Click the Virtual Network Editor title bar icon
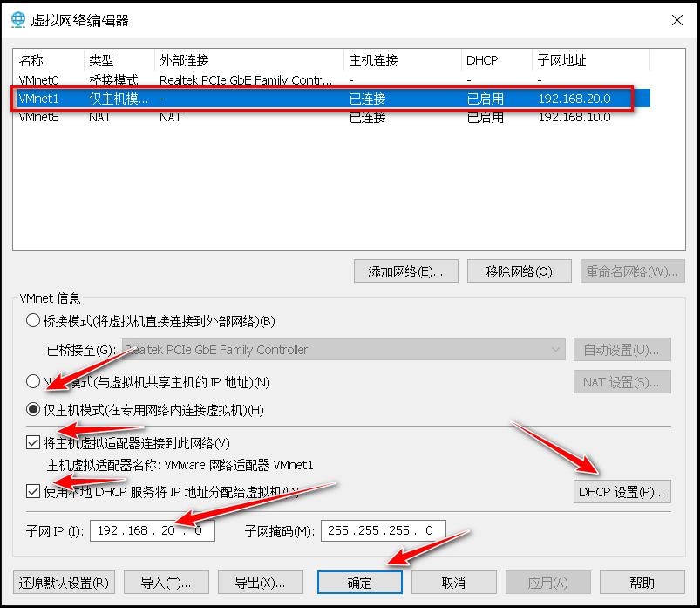The width and height of the screenshot is (700, 608). (x=17, y=19)
